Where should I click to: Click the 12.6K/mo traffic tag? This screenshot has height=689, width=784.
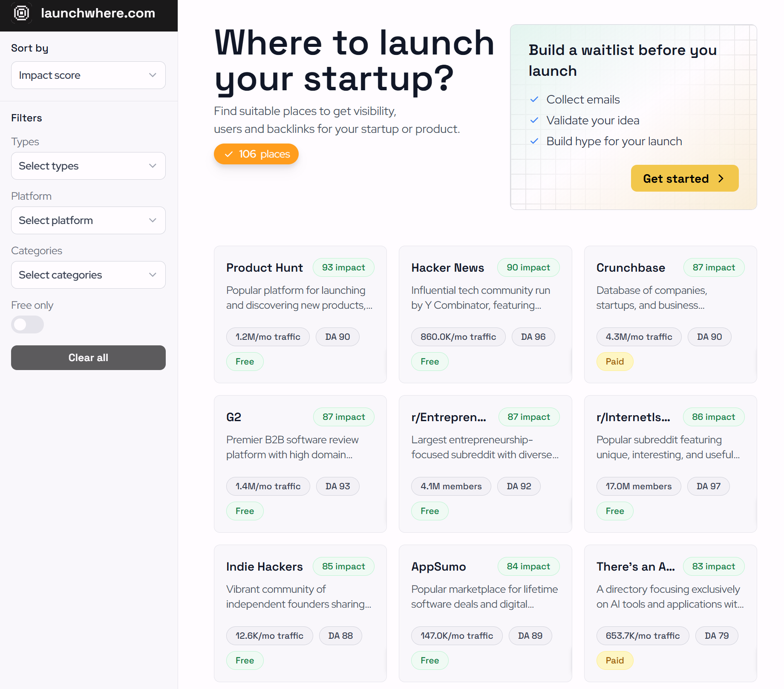(x=270, y=636)
